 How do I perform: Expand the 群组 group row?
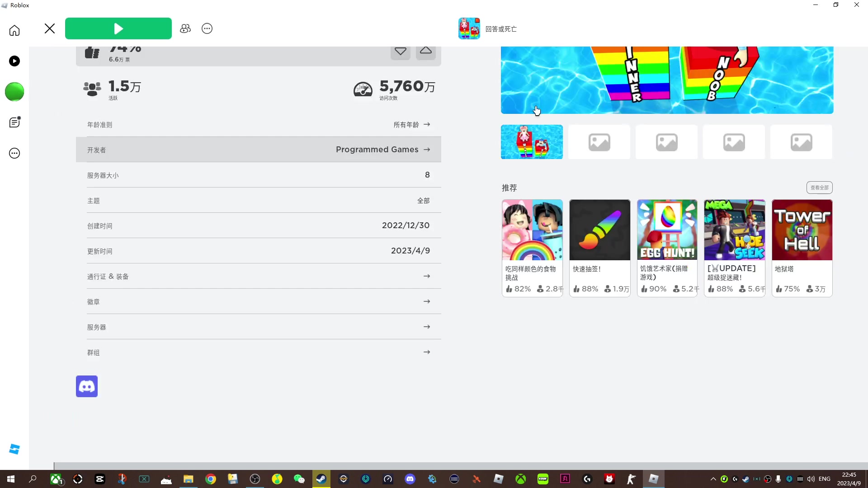pyautogui.click(x=259, y=352)
